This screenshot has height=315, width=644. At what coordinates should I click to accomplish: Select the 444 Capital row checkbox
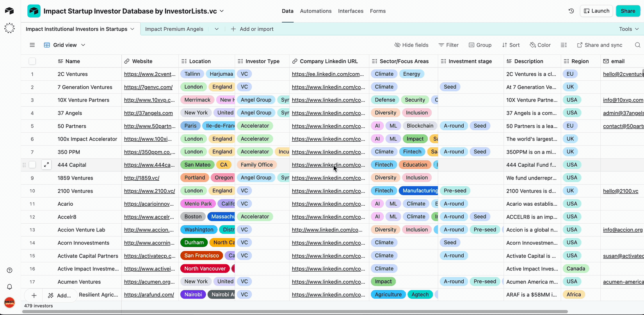(x=32, y=165)
